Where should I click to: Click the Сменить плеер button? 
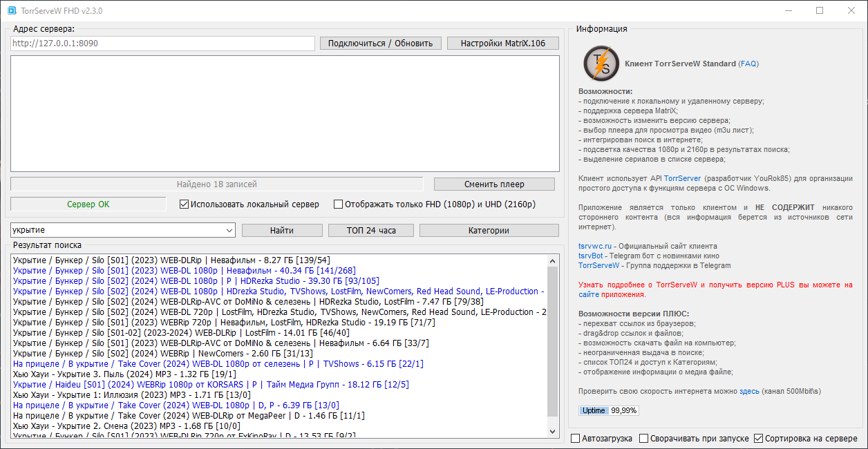[494, 184]
